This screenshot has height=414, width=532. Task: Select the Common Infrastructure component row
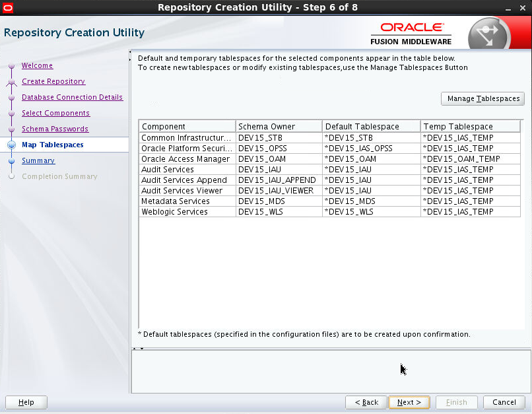(330, 138)
